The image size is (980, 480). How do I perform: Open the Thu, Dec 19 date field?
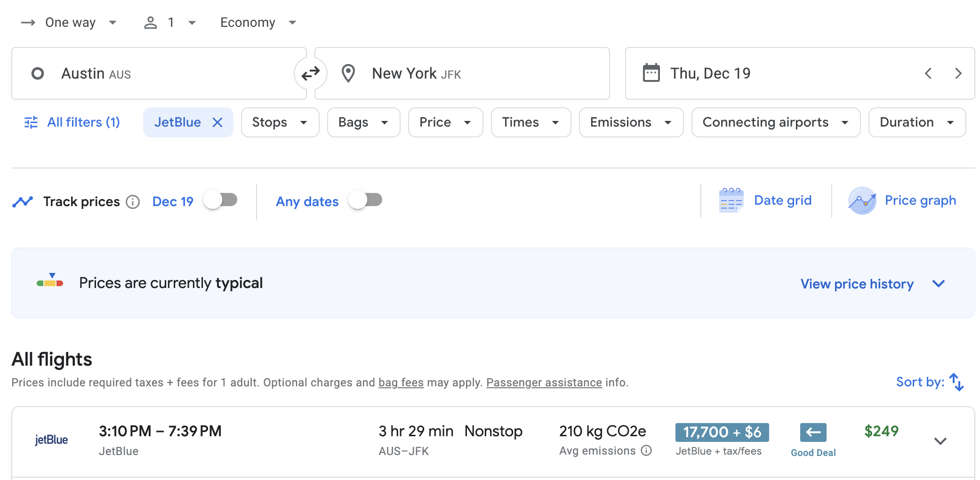click(800, 73)
